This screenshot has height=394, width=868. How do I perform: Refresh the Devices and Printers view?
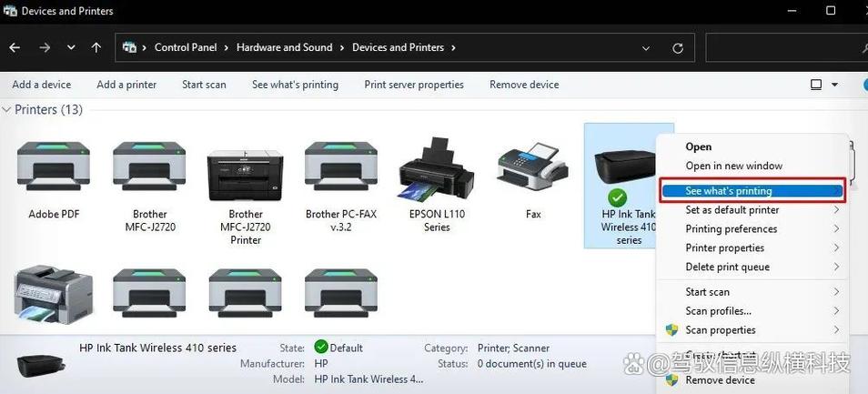(x=678, y=49)
